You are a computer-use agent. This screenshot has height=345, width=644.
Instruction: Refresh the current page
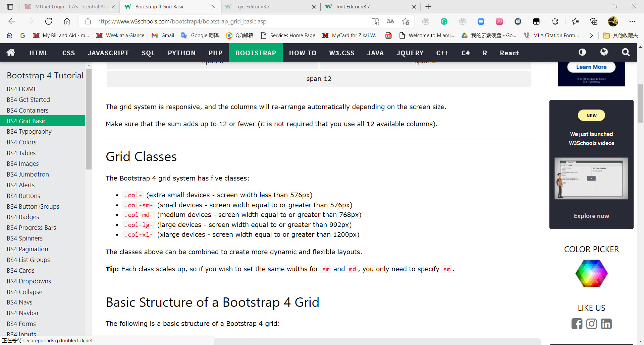(49, 21)
